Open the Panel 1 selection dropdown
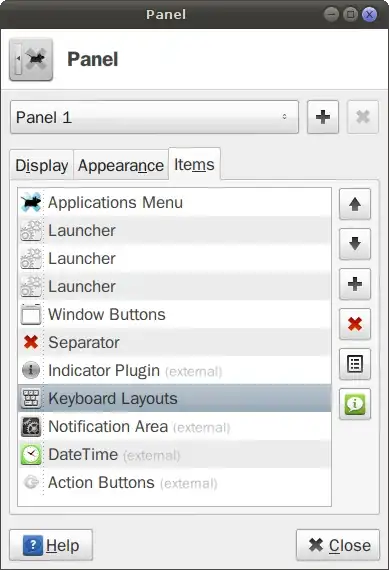This screenshot has width=389, height=570. (x=155, y=117)
